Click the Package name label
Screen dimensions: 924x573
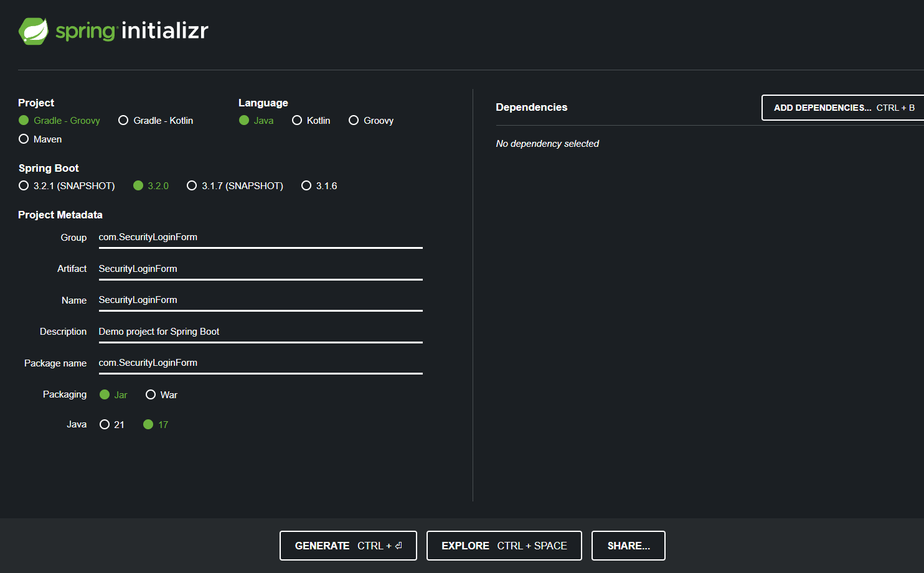(x=55, y=363)
